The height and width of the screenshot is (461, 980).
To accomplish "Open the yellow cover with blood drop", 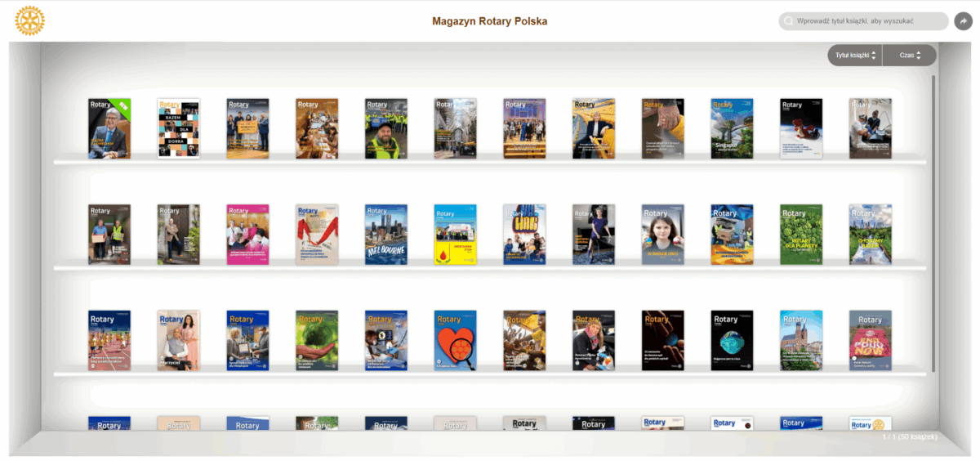I will [x=455, y=235].
